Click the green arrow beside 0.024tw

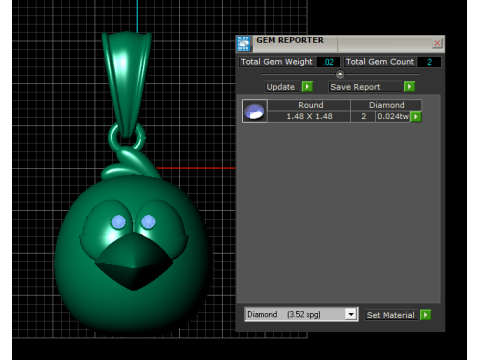(416, 117)
